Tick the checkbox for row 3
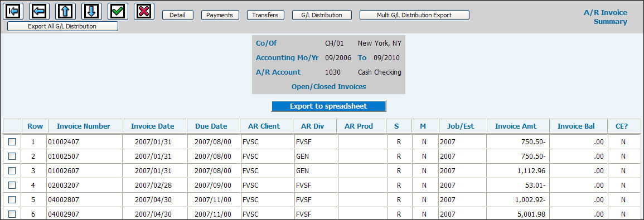 pos(12,170)
